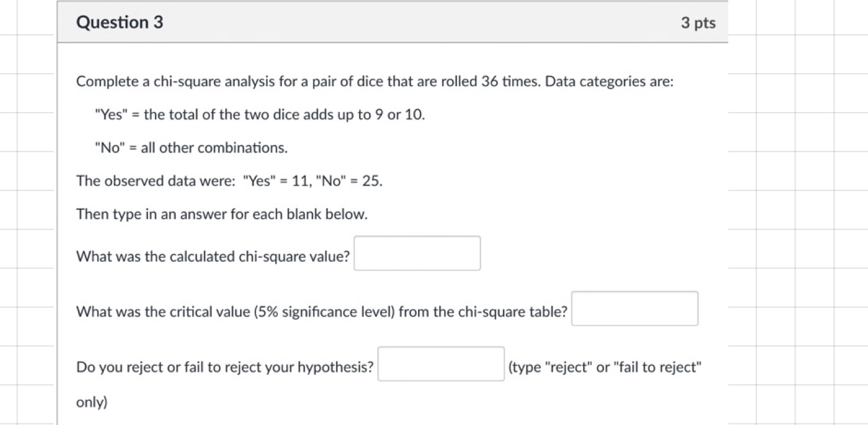Click the reject or fail to reject answer box
868x425 pixels.
click(x=440, y=365)
